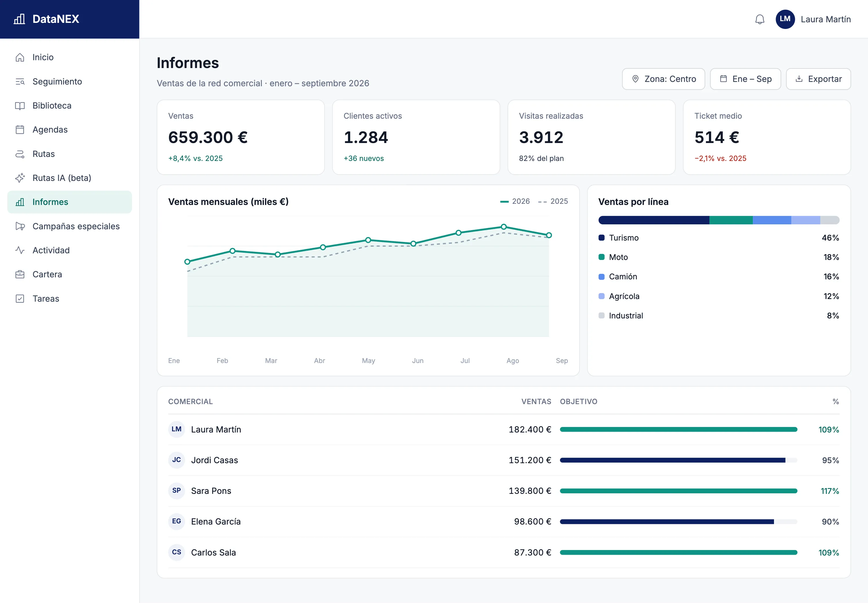Click the Exportar button
The height and width of the screenshot is (603, 868).
pos(818,79)
